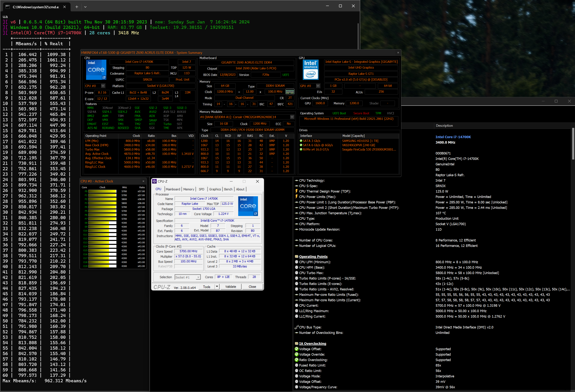
Task: Click the SAMSUNG HD103SI drive entry
Action: [360, 141]
